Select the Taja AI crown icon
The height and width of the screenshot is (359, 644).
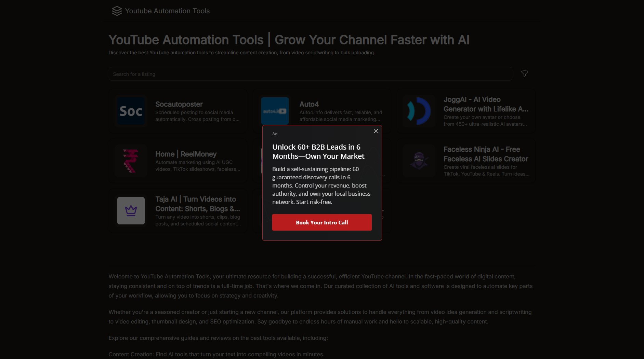tap(131, 210)
